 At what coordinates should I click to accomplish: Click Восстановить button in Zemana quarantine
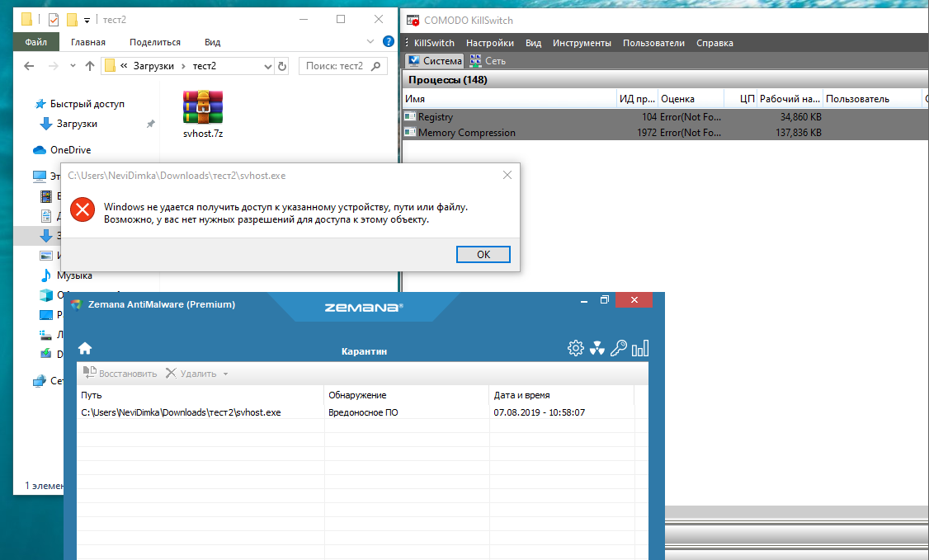point(120,374)
